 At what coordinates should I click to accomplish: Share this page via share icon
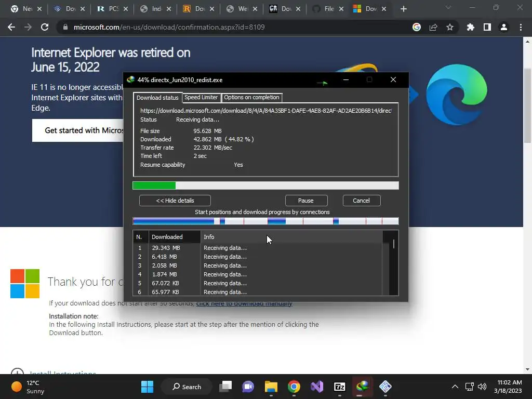pos(433,27)
